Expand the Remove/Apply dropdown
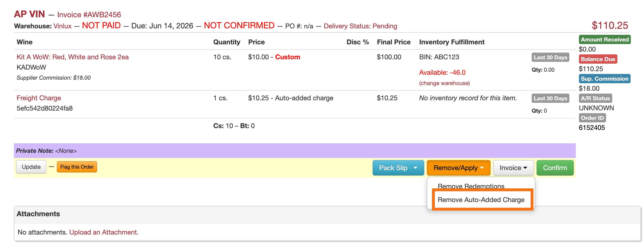 coord(458,168)
